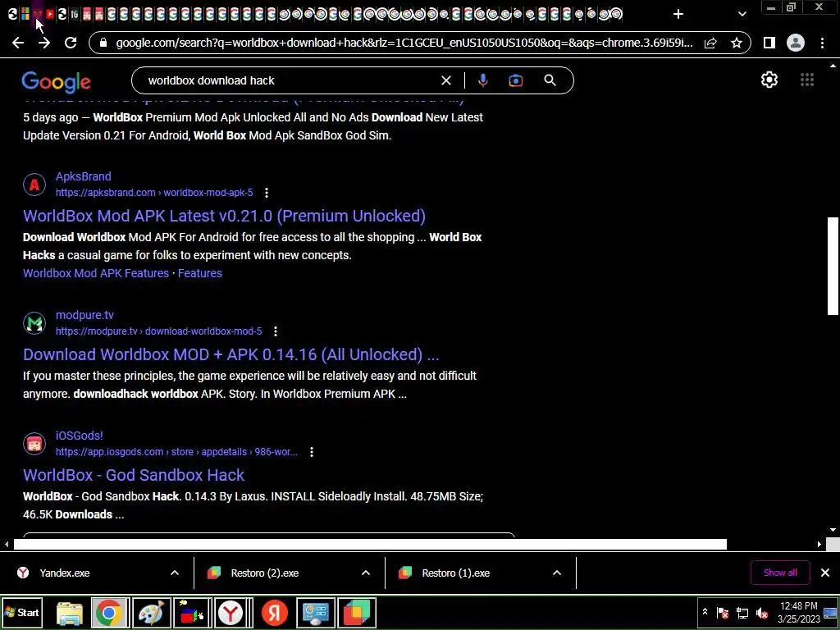Open Download Worldbox MOD + APK 0.14.16 link
840x630 pixels.
(x=231, y=354)
